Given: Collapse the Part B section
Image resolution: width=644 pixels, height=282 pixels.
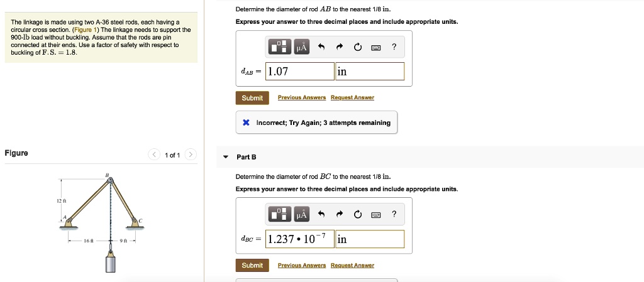Looking at the screenshot, I should click(x=226, y=157).
